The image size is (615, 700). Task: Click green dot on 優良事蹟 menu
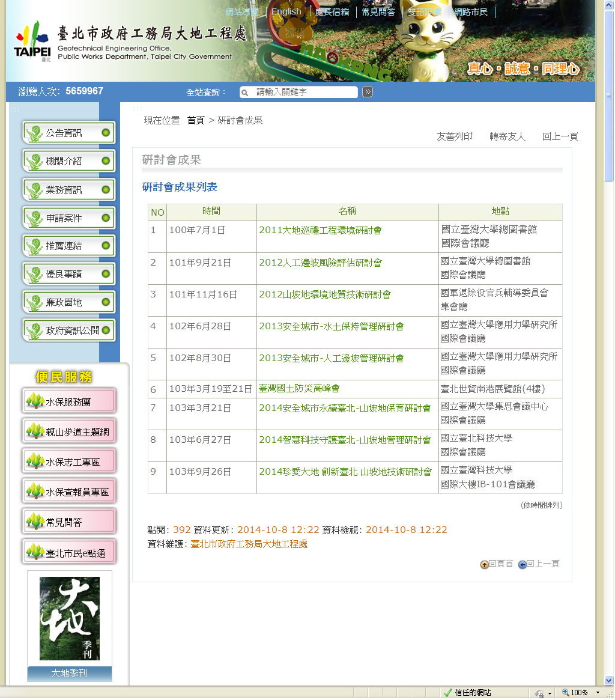pyautogui.click(x=106, y=273)
